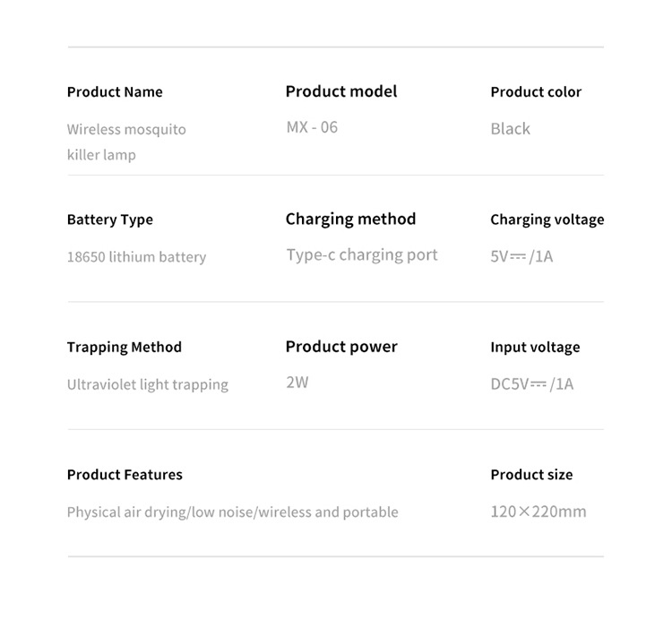672x628 pixels.
Task: Click the Product Features description text
Action: [232, 512]
